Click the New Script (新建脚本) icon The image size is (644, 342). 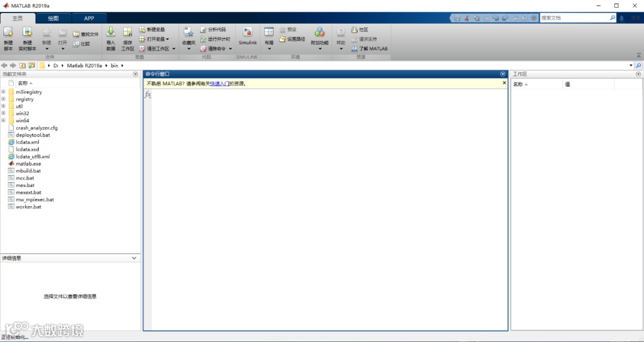(8, 32)
